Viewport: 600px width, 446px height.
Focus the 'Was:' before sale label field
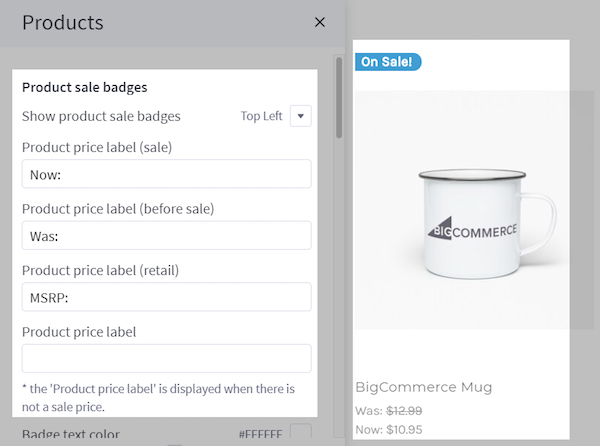[x=166, y=235]
